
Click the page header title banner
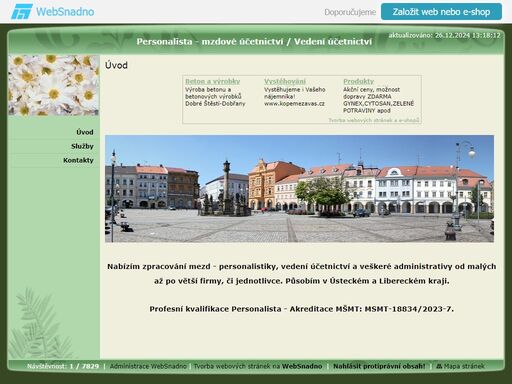pos(254,42)
